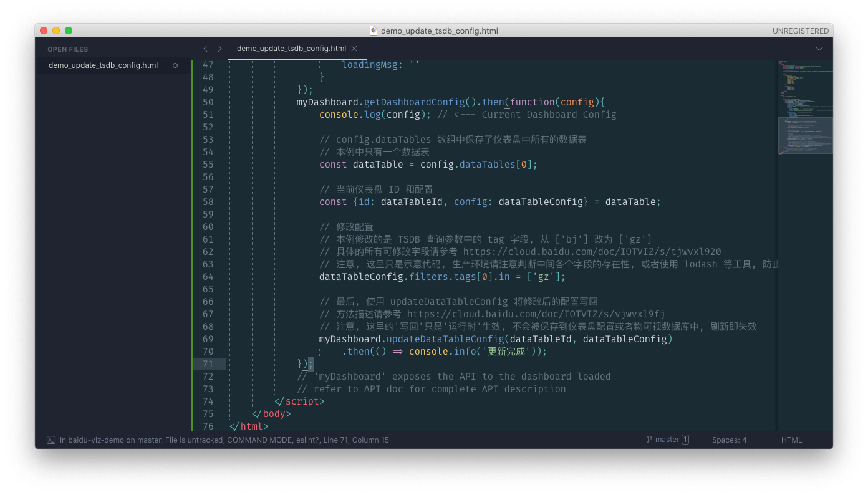
Task: Open the tab list dropdown chevron
Action: click(x=819, y=49)
